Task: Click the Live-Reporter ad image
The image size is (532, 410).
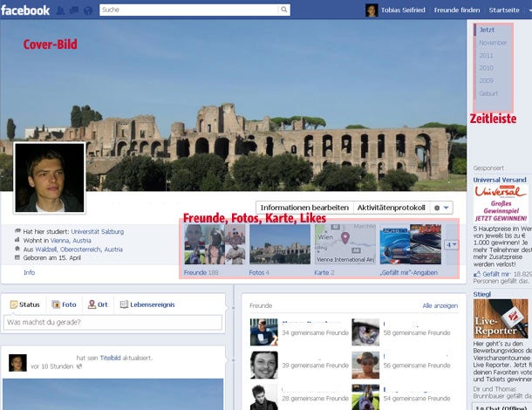Action: [x=501, y=318]
